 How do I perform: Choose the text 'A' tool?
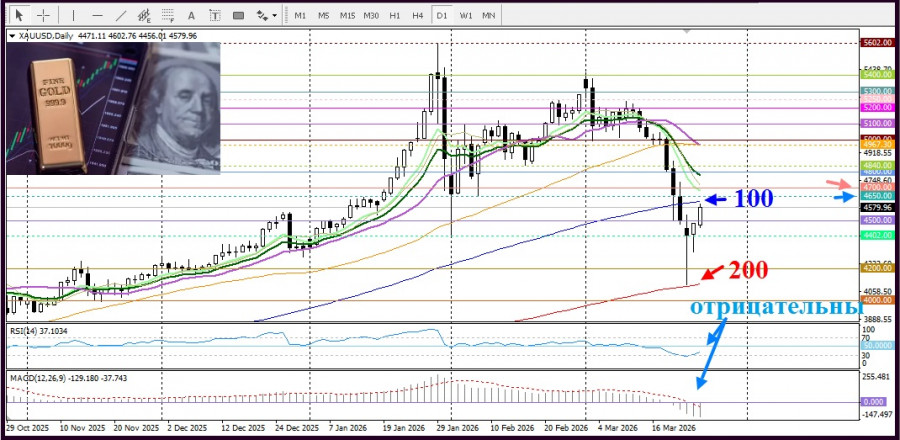[x=192, y=16]
